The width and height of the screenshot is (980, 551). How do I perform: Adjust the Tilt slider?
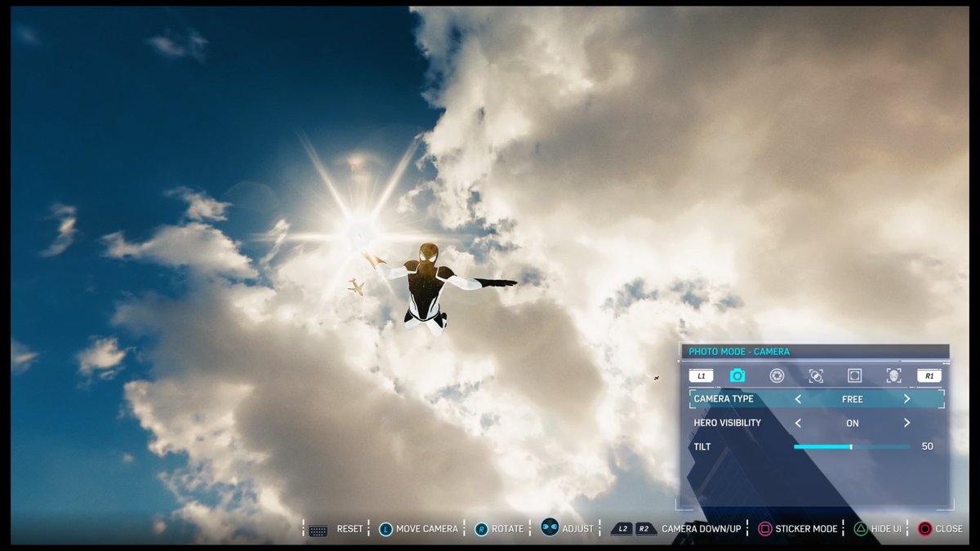click(852, 447)
